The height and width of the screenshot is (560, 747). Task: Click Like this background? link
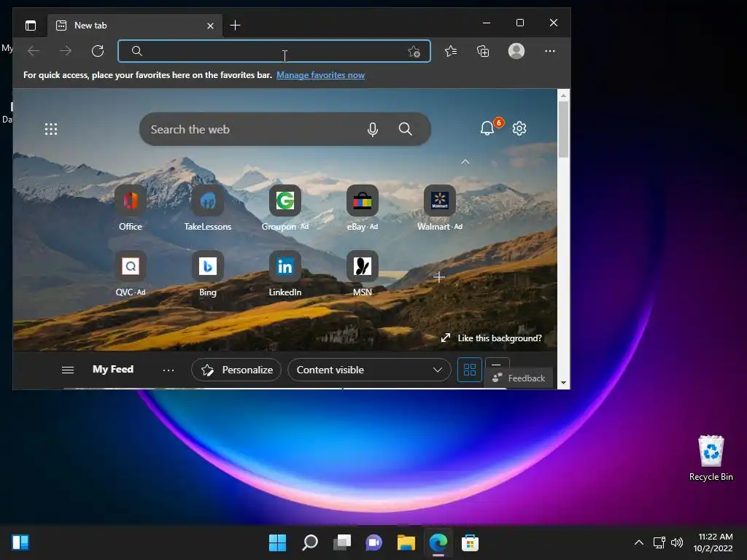point(492,338)
